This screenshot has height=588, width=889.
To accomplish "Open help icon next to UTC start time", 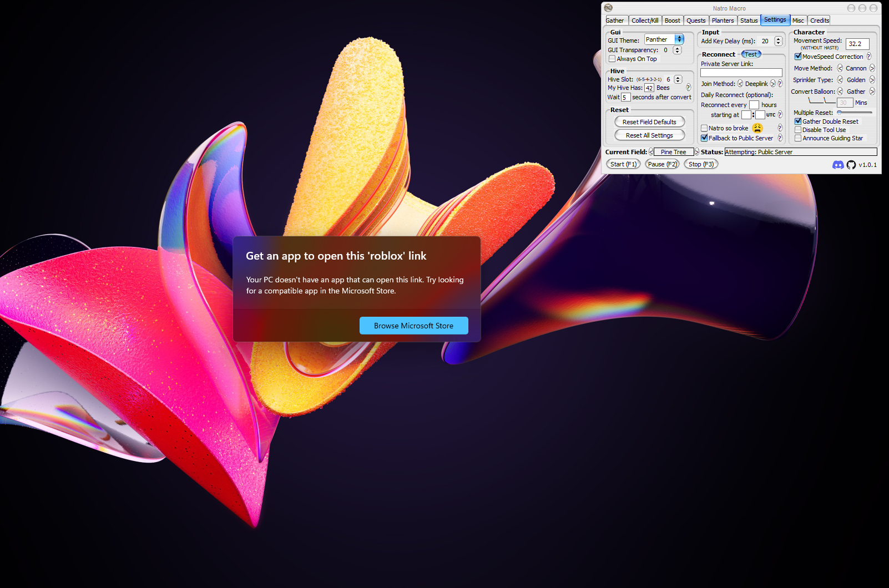I will coord(780,114).
